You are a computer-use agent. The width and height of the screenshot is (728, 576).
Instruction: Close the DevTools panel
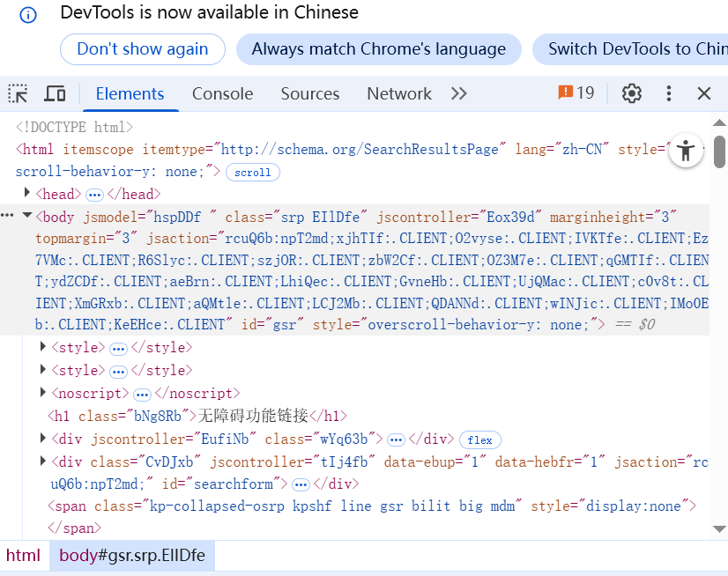coord(704,93)
